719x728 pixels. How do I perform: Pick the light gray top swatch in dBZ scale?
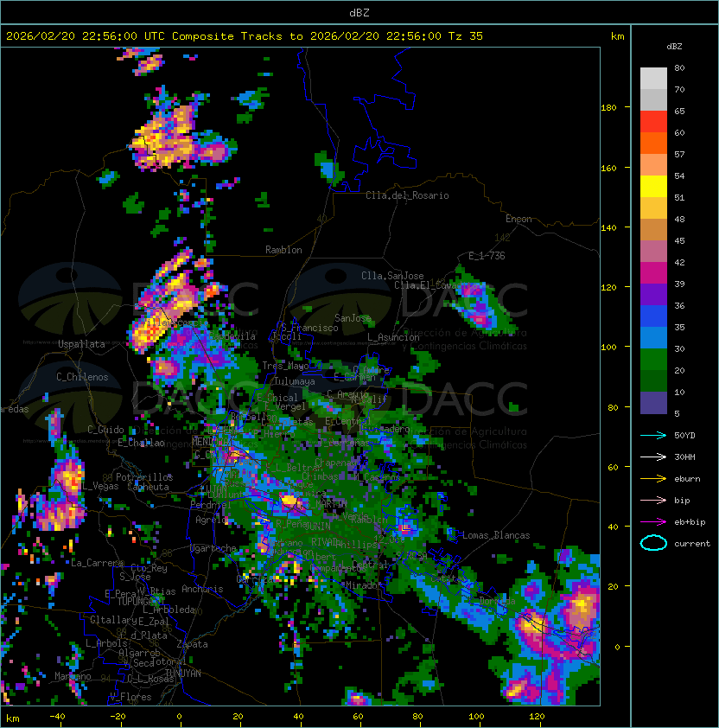(x=653, y=78)
